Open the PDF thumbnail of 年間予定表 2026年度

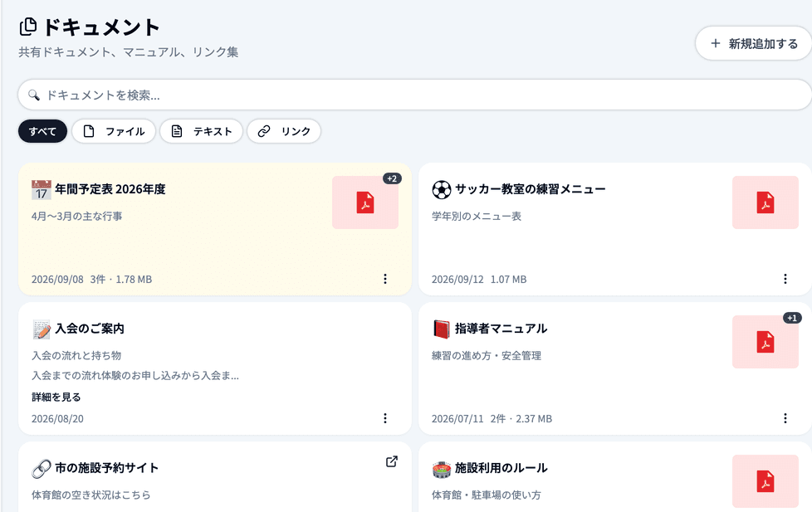point(365,202)
